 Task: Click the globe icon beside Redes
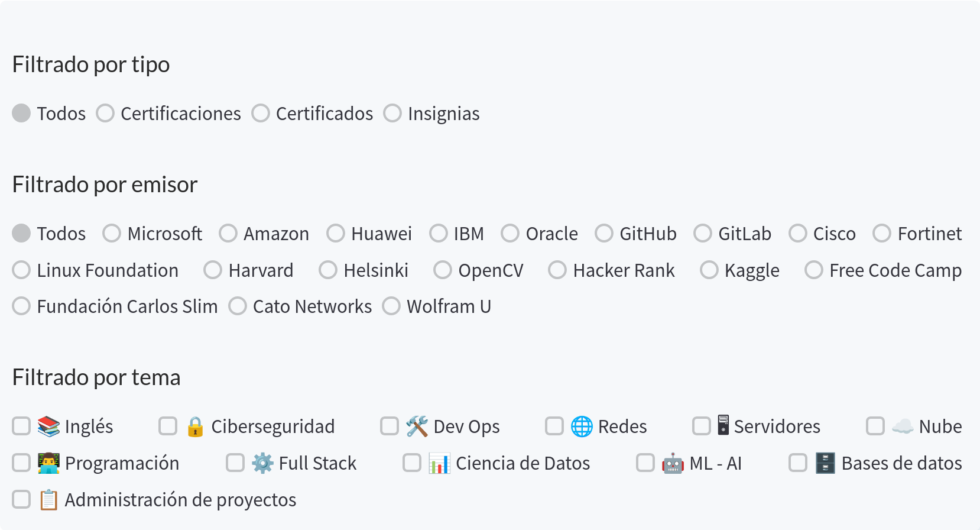[582, 426]
